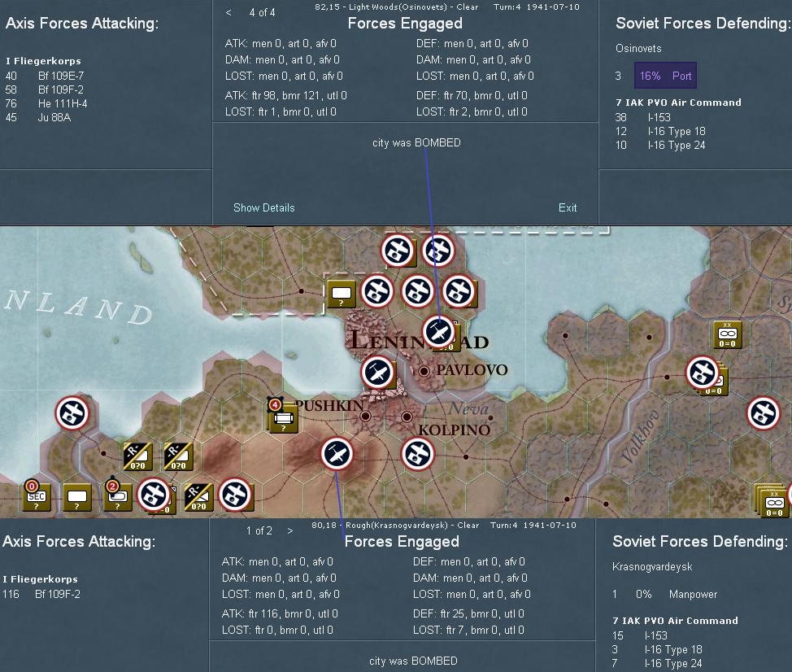Click the Pushkin city marker on map

(x=365, y=417)
